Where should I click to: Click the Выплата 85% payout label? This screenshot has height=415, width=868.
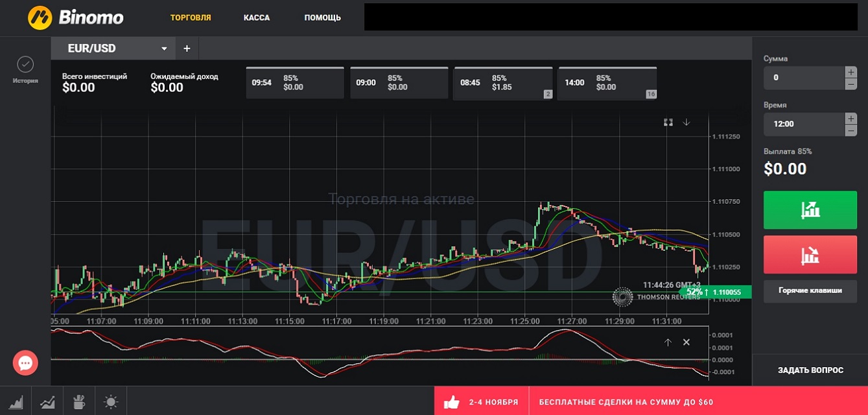[788, 151]
